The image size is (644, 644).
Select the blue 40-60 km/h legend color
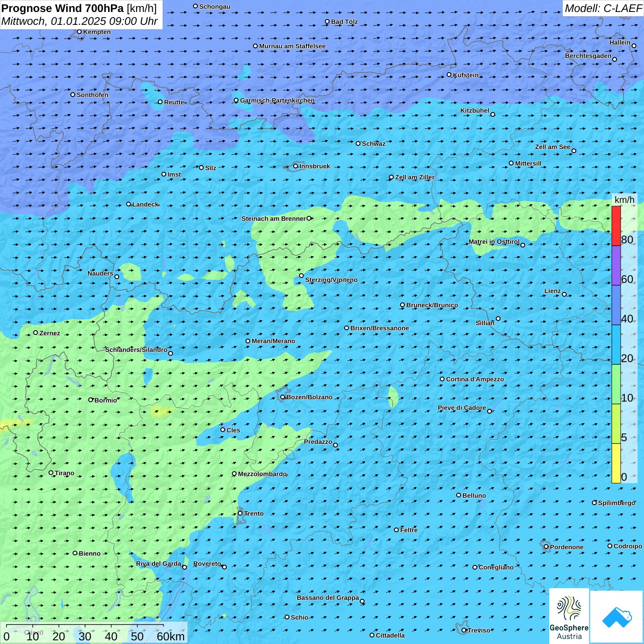pyautogui.click(x=616, y=305)
